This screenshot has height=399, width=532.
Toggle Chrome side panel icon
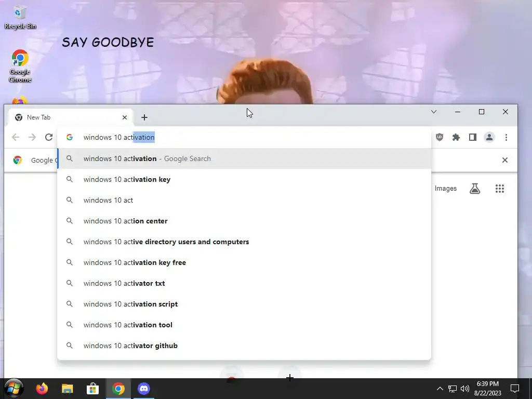tap(473, 137)
